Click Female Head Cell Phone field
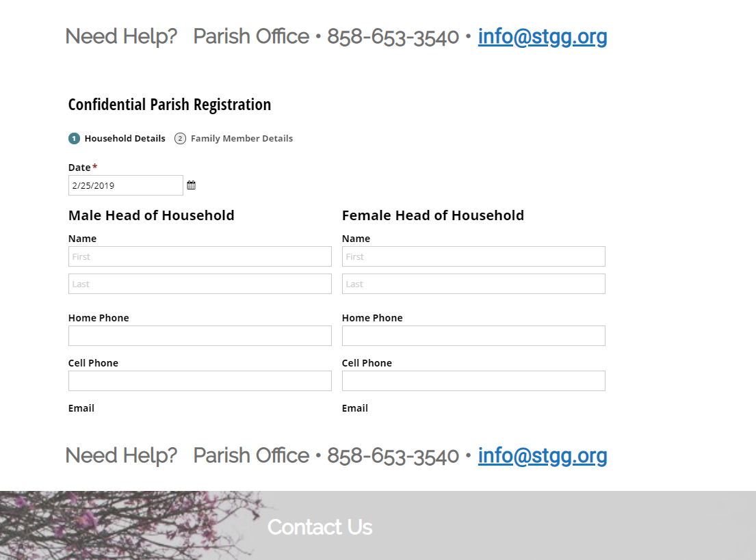The width and height of the screenshot is (756, 560). pos(473,381)
